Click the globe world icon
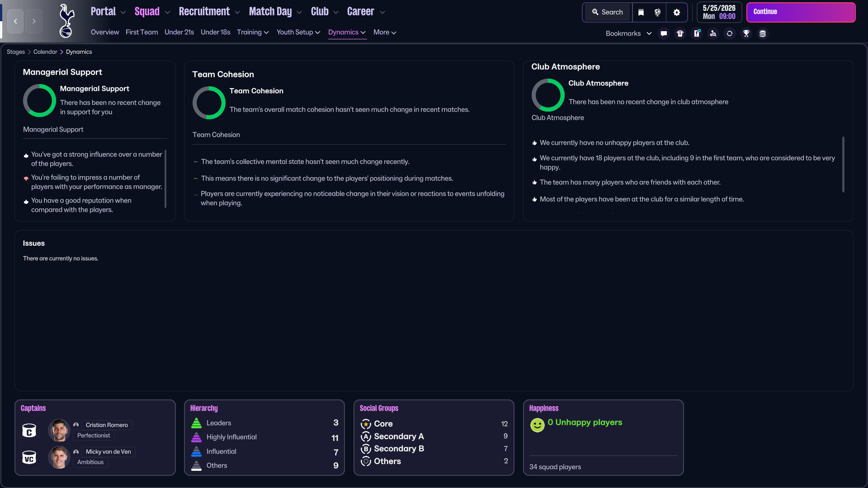Screen dimensions: 868x488 coord(658,13)
